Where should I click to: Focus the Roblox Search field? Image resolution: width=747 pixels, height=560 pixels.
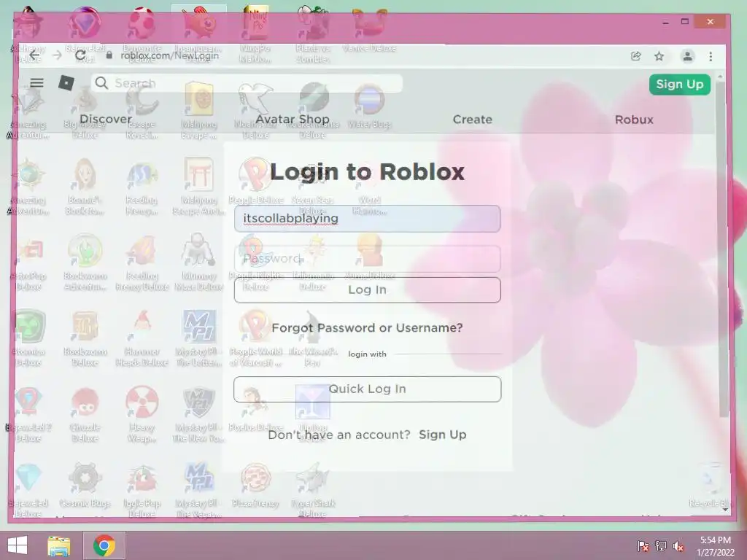pyautogui.click(x=247, y=83)
